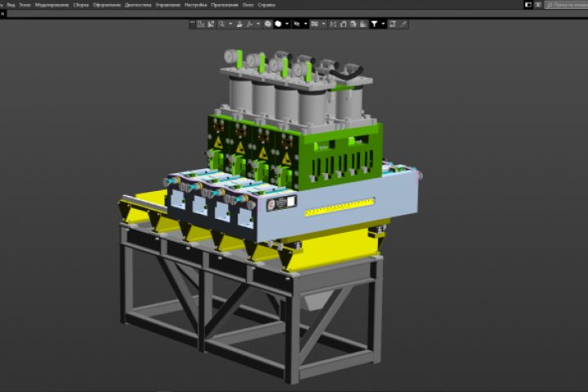The width and height of the screenshot is (588, 392).
Task: Click the icon right of layout dropdown
Action: 333,24
